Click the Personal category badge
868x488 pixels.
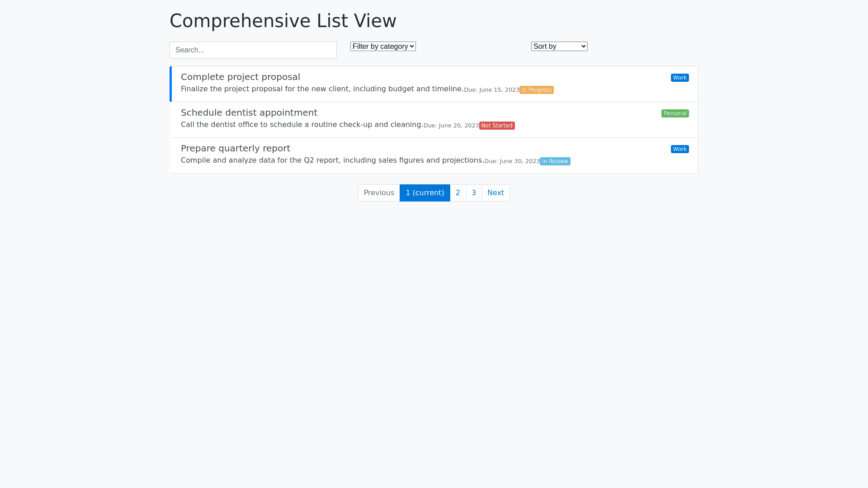[675, 113]
